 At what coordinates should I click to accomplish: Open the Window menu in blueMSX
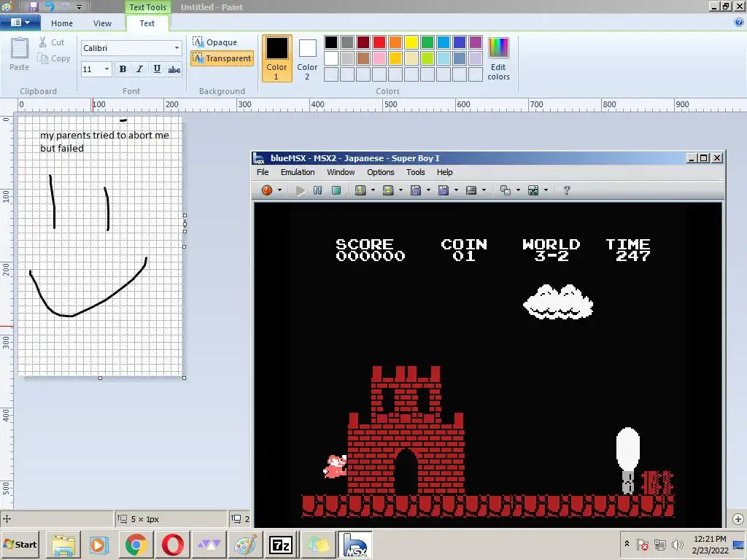tap(341, 172)
